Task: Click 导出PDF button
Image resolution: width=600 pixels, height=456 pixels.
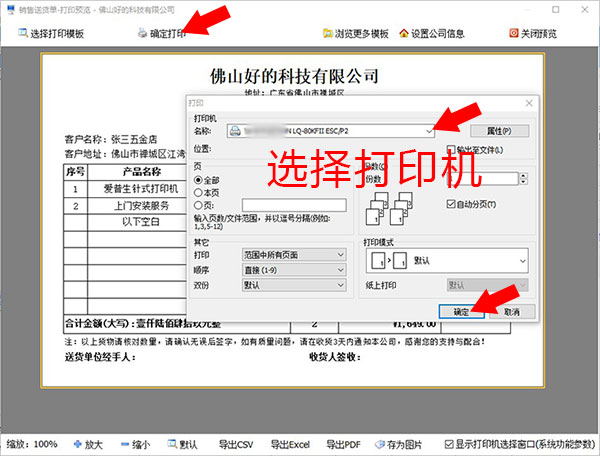Action: pyautogui.click(x=343, y=445)
